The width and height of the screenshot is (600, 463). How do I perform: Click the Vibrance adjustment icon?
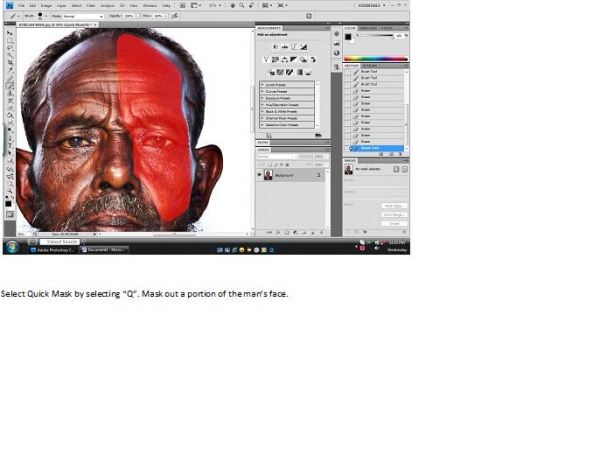[x=266, y=60]
